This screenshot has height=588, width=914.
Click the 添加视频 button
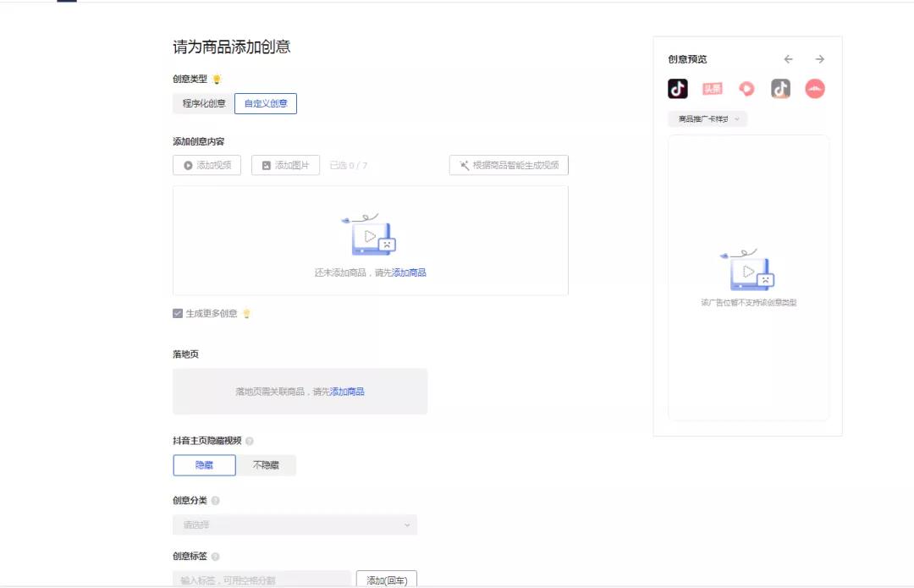pyautogui.click(x=206, y=166)
